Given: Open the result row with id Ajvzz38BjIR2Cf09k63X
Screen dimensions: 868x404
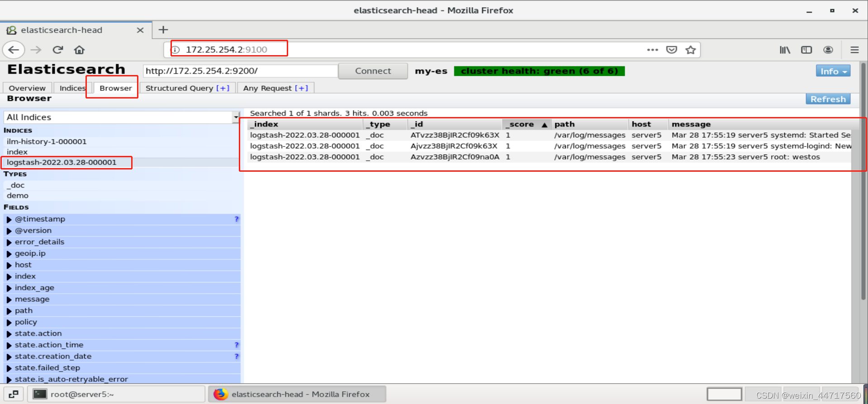Looking at the screenshot, I should [549, 146].
